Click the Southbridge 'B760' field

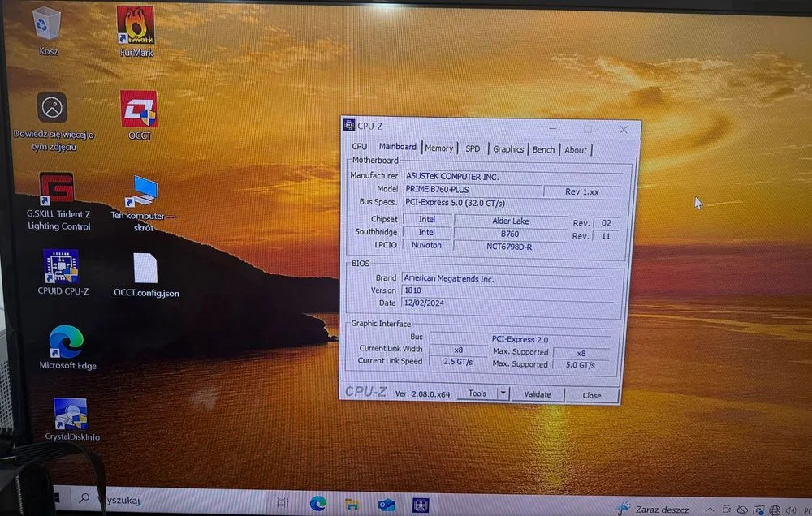coord(510,234)
